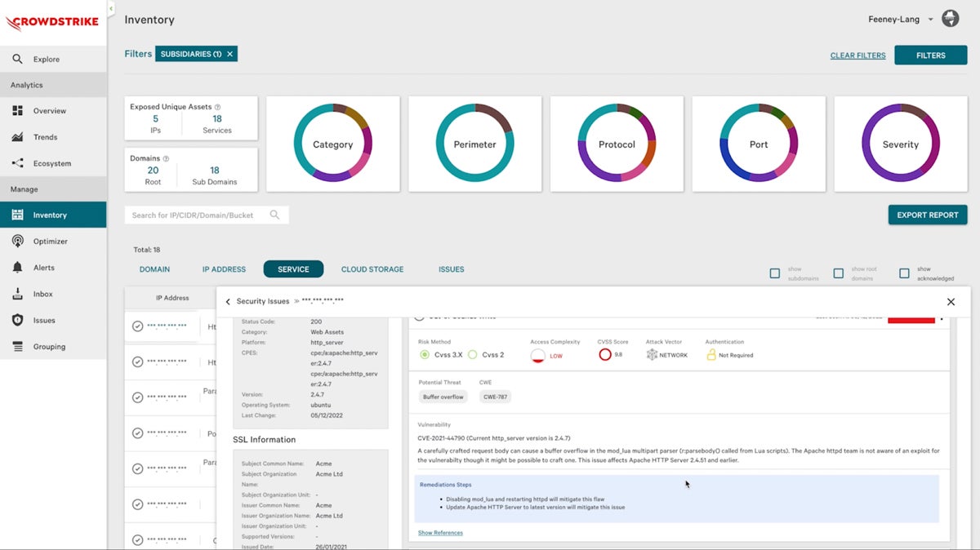This screenshot has height=550, width=980.
Task: Enable the show subdomains checkbox
Action: [x=775, y=273]
